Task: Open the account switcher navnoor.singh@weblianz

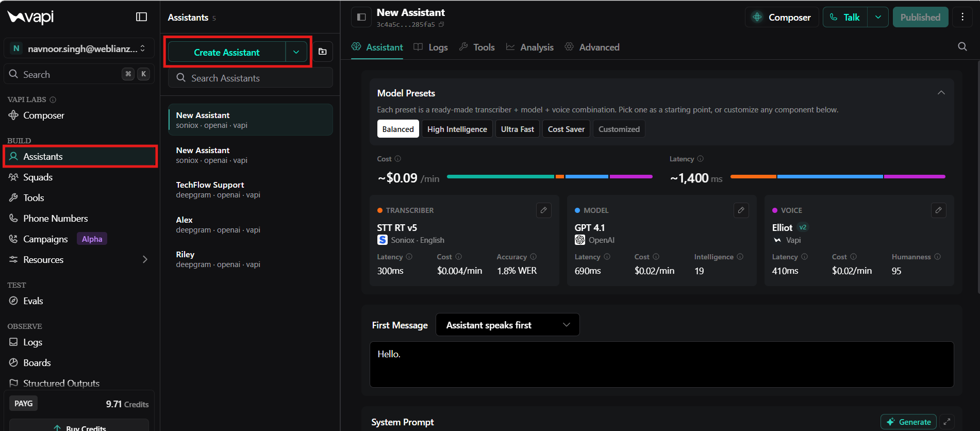Action: pos(79,48)
